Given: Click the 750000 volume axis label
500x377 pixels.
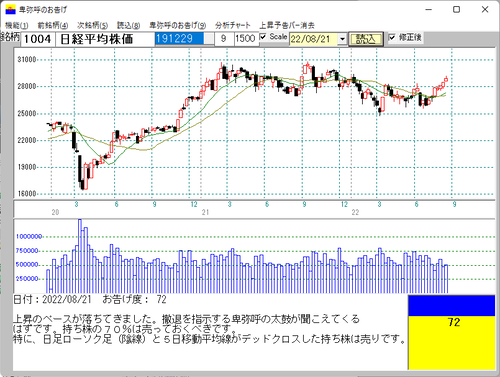Looking at the screenshot, I should pos(27,250).
